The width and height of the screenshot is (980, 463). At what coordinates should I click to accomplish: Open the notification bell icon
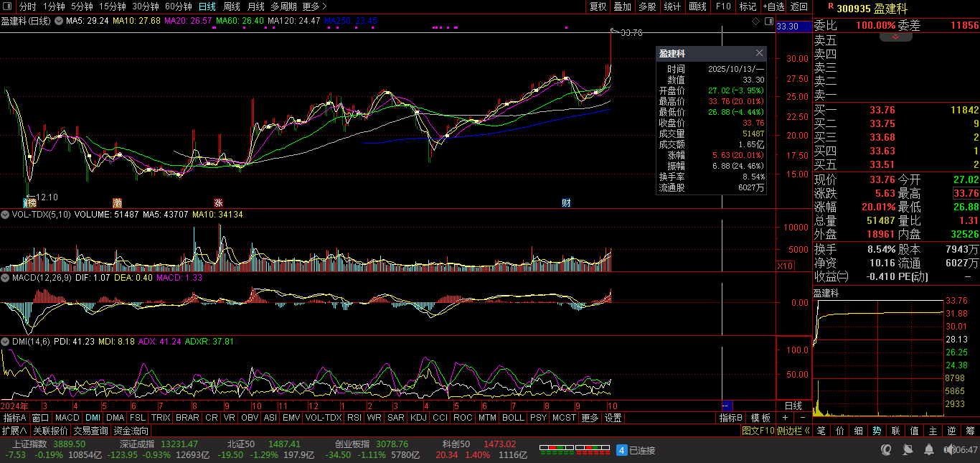929,450
